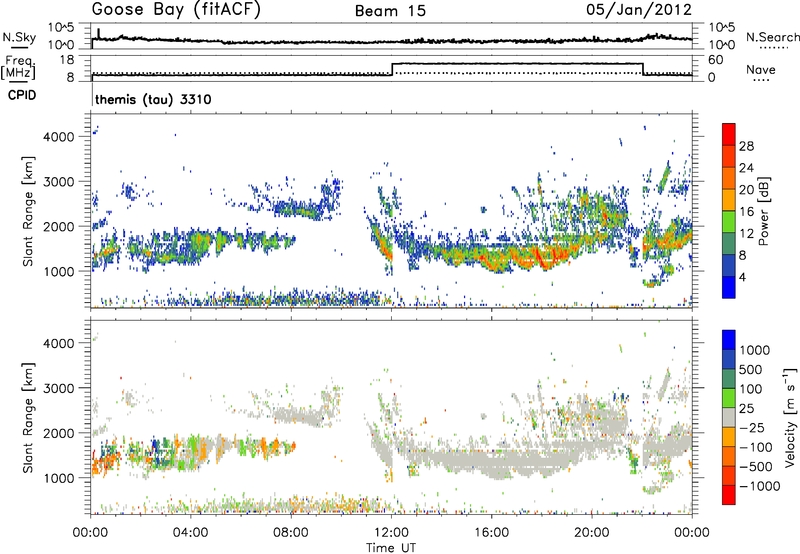Click the "Slant Range [km]" label of velocity panel
Screen dimensions: 800x554
(28, 417)
